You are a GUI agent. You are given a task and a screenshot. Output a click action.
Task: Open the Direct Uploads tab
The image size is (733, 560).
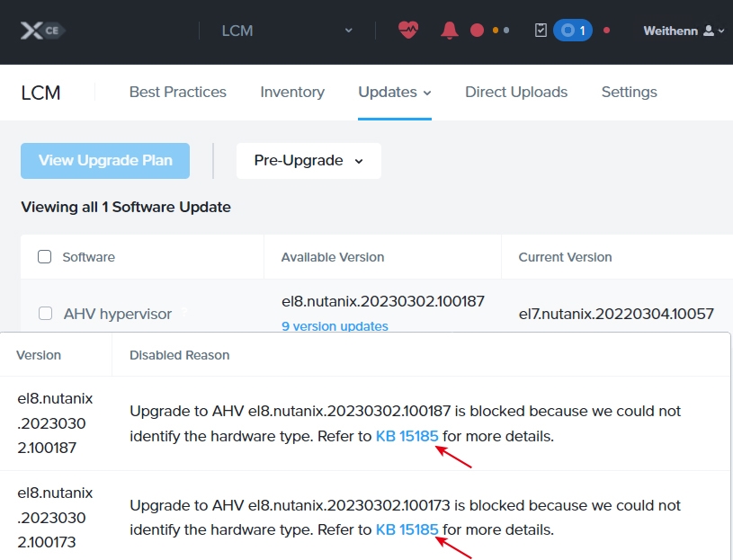(x=516, y=92)
